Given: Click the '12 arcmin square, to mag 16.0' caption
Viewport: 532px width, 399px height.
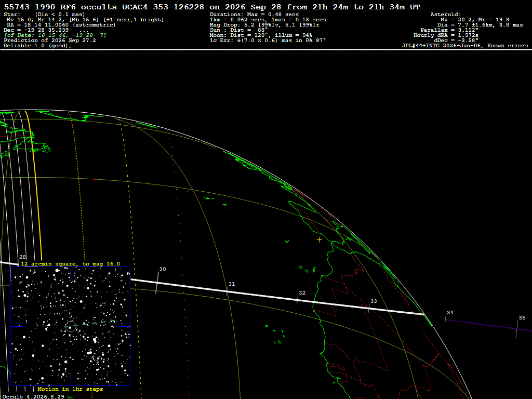Looking at the screenshot, I should 70,263.
